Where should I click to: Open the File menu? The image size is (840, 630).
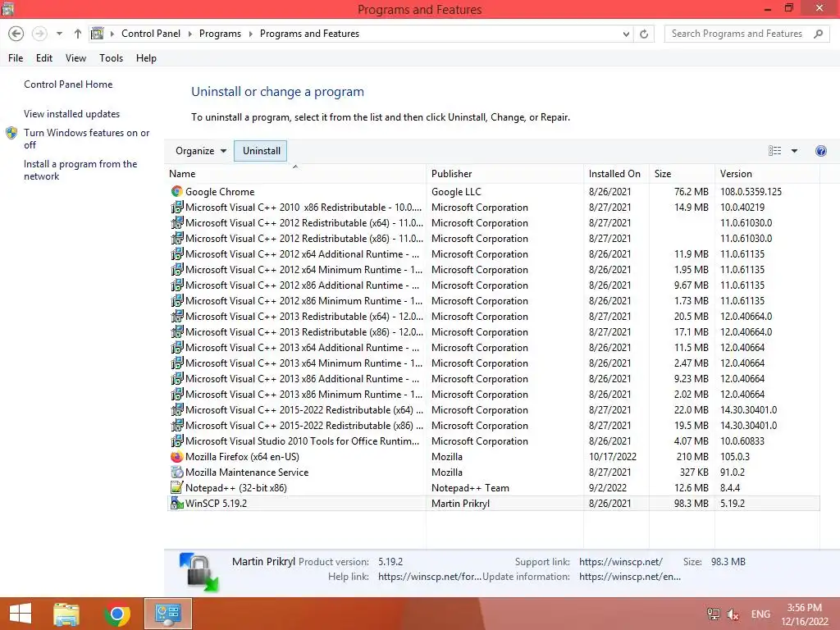[x=16, y=58]
